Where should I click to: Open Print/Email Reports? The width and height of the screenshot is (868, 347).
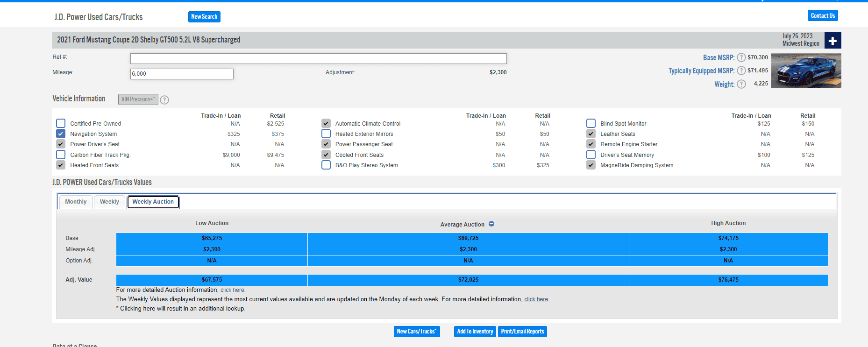point(522,332)
